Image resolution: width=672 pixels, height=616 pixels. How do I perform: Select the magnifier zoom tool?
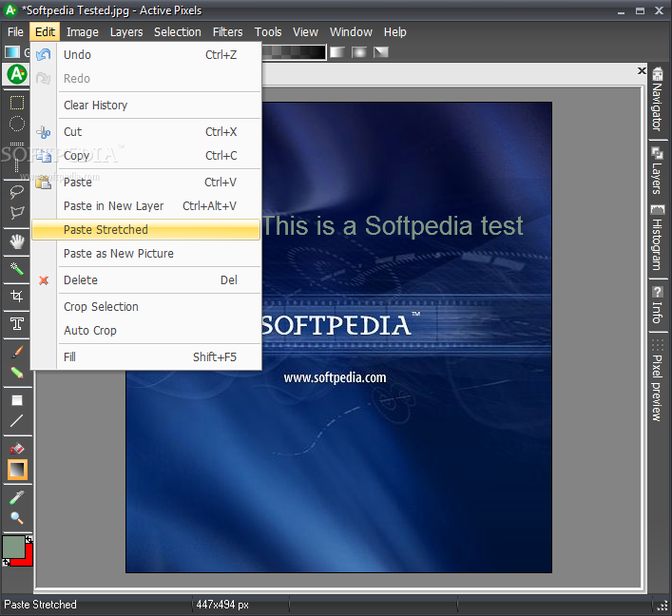click(17, 518)
